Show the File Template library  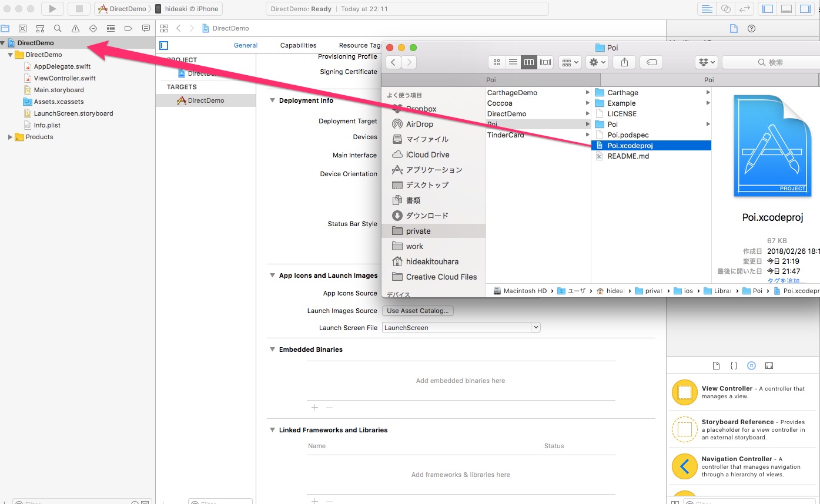(716, 365)
